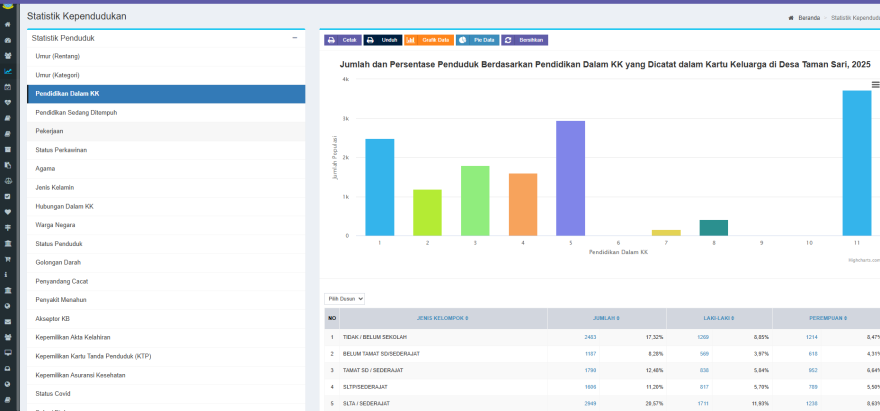
Task: Click the Cetak print button
Action: pos(342,40)
